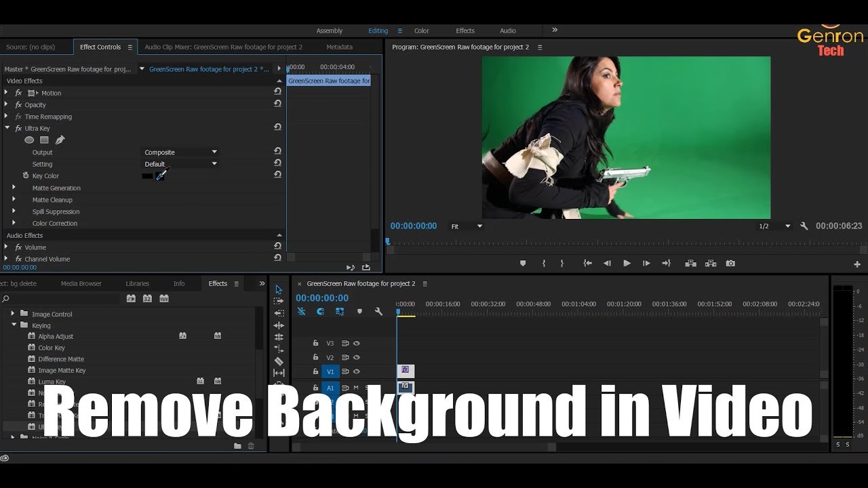Filter effects by YUV badge
Viewport: 868px width, 488px height.
(164, 298)
